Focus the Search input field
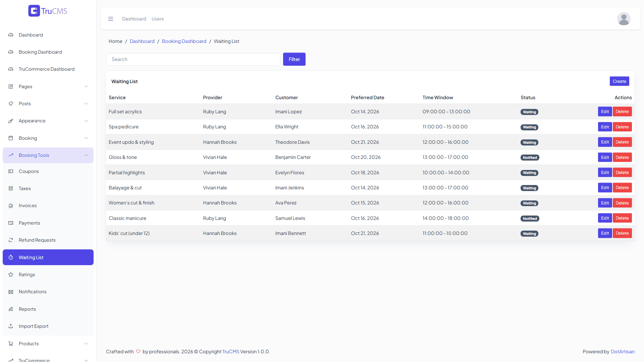This screenshot has width=644, height=362. coord(193,59)
